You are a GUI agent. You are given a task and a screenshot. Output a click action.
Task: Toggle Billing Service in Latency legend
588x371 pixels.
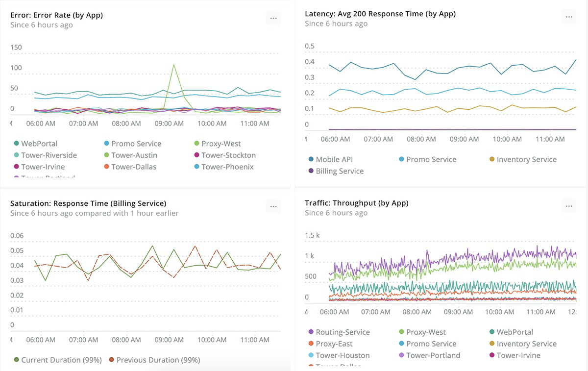click(x=336, y=171)
